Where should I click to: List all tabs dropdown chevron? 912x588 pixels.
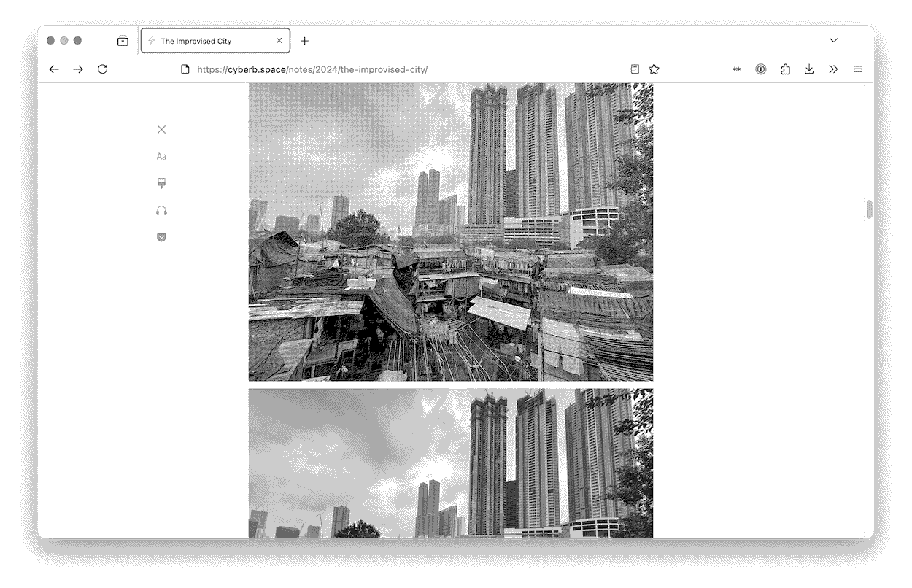(x=834, y=40)
